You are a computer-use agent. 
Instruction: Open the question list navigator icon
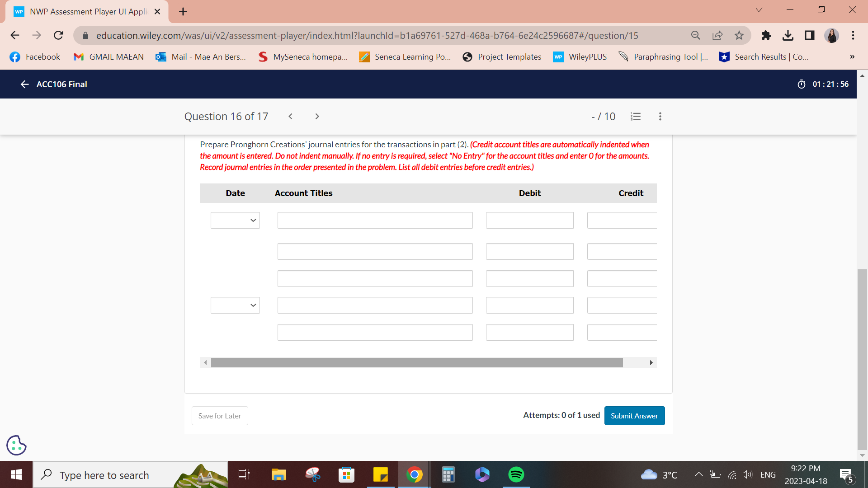pyautogui.click(x=636, y=116)
